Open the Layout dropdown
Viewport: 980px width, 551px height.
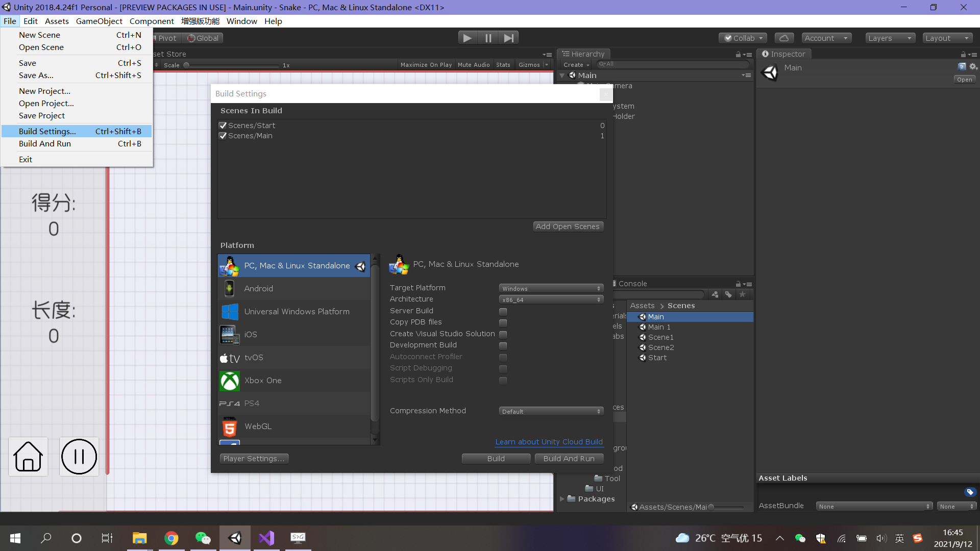(x=947, y=38)
